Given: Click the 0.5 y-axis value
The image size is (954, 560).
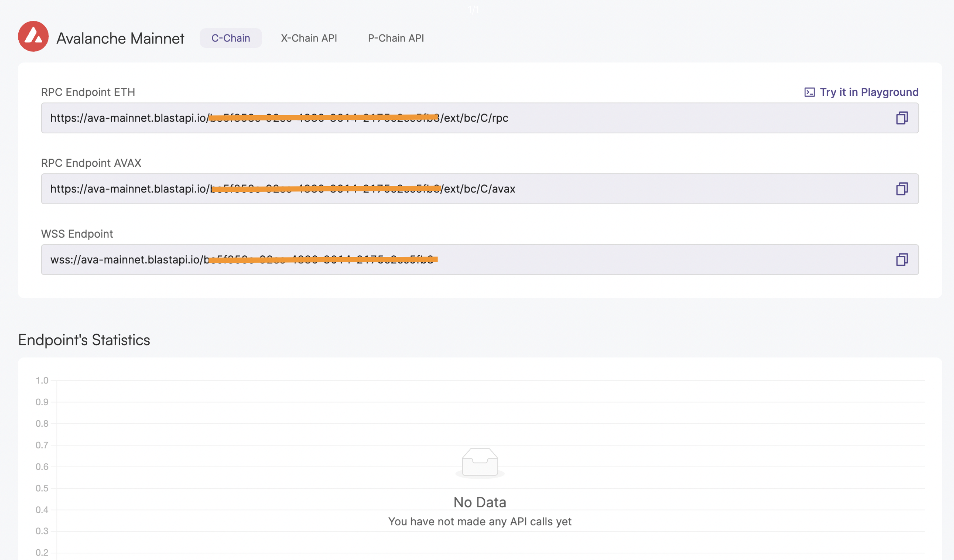Looking at the screenshot, I should 42,488.
